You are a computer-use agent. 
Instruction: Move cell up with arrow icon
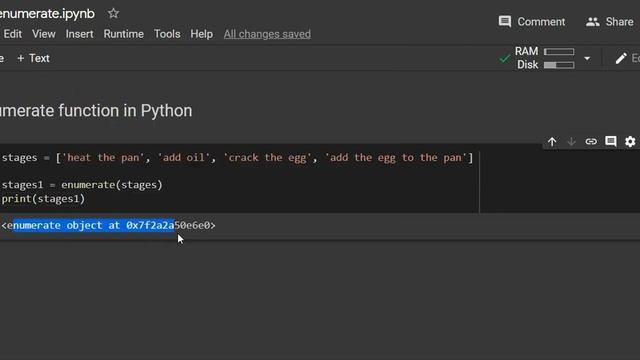(x=552, y=142)
